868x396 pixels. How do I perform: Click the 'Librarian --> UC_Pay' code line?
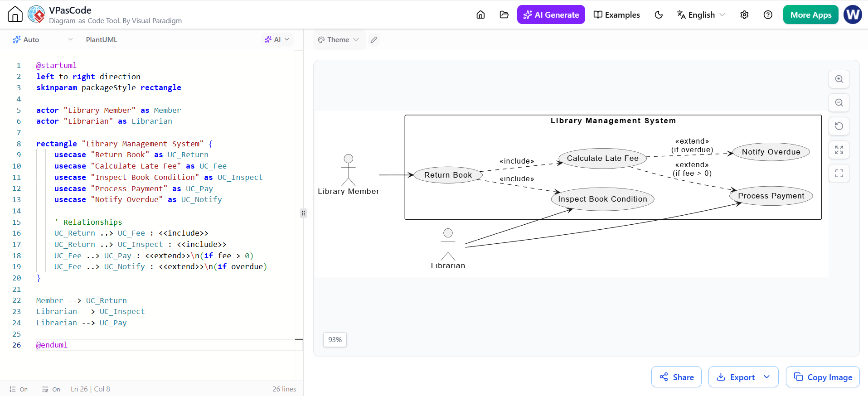(x=82, y=323)
